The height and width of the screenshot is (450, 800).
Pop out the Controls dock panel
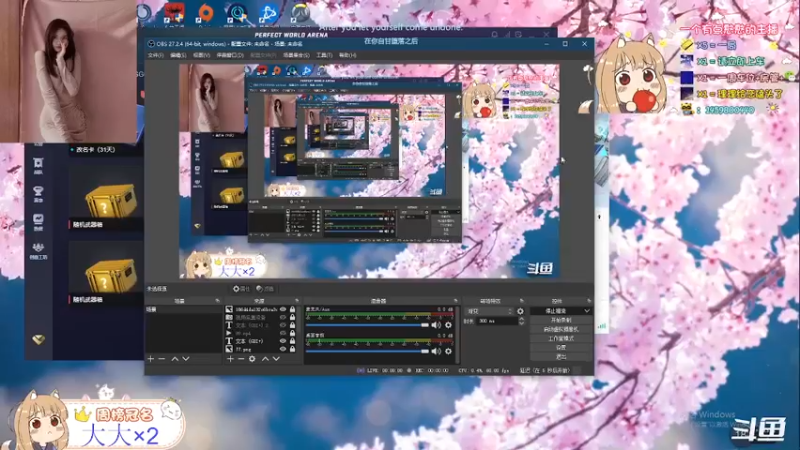(x=589, y=301)
